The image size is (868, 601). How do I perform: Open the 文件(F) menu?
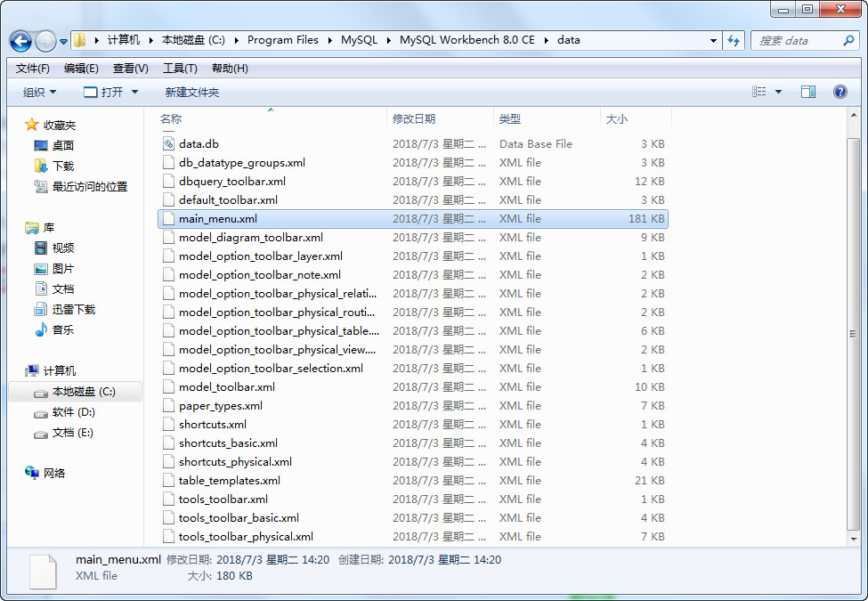33,68
